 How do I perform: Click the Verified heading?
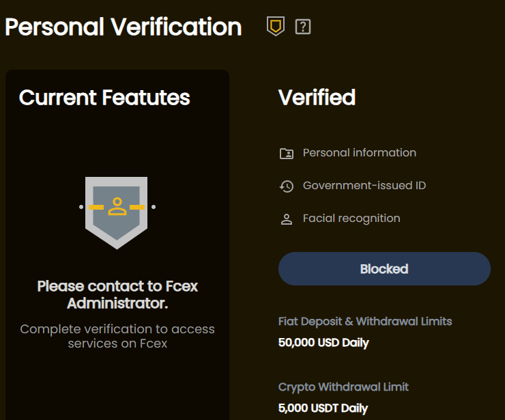pyautogui.click(x=317, y=98)
